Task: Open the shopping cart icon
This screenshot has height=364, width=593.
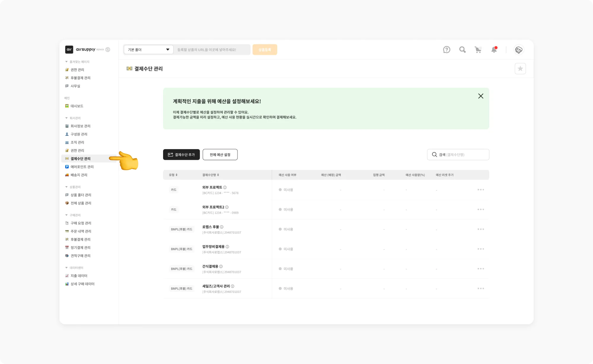Action: pyautogui.click(x=478, y=50)
